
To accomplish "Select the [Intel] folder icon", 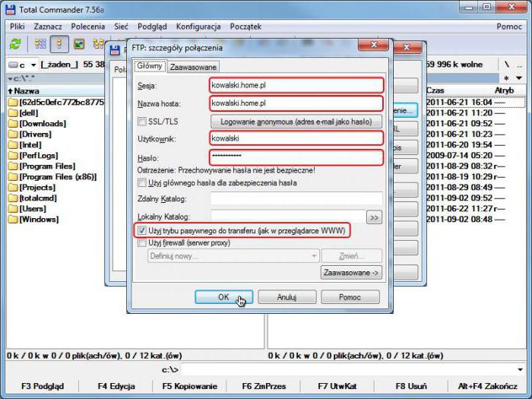I will (x=13, y=145).
